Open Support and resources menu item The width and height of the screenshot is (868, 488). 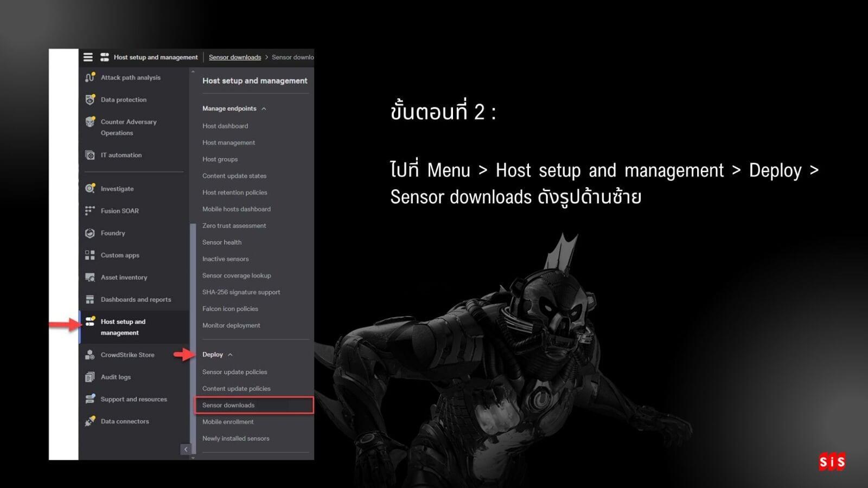point(134,400)
